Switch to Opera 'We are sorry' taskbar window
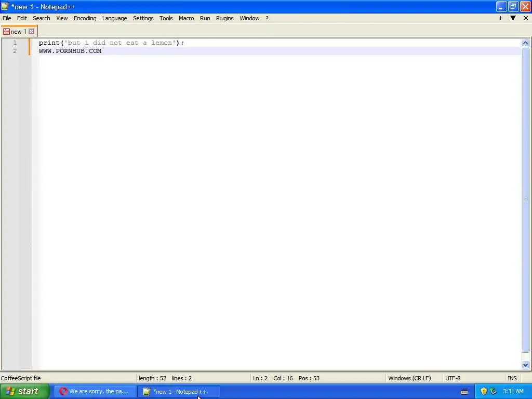Image resolution: width=532 pixels, height=399 pixels. point(95,392)
